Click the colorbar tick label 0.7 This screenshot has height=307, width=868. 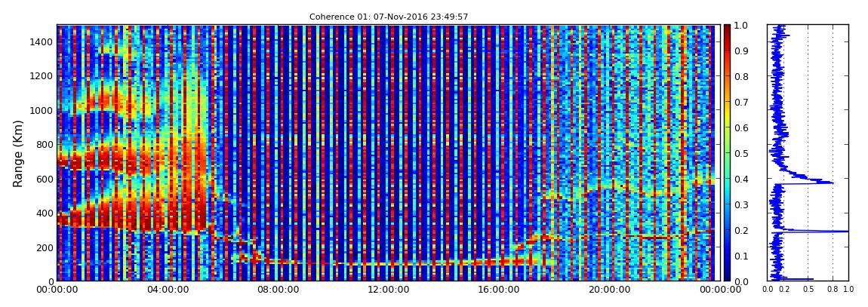(x=740, y=103)
